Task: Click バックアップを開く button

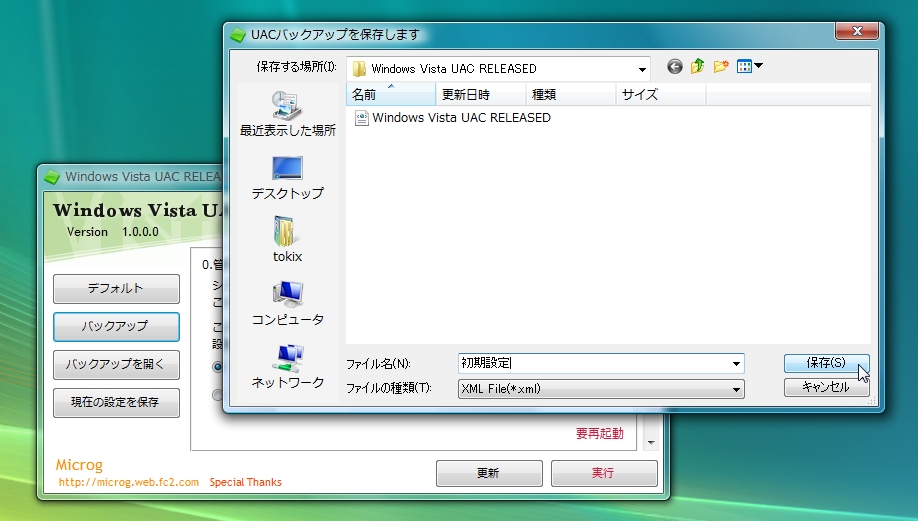Action: pos(117,365)
